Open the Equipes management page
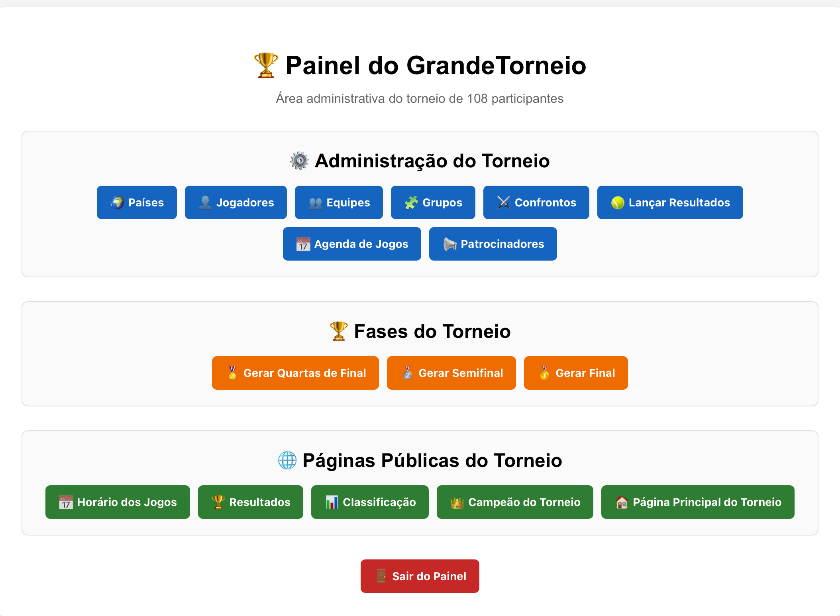The image size is (840, 616). click(339, 203)
